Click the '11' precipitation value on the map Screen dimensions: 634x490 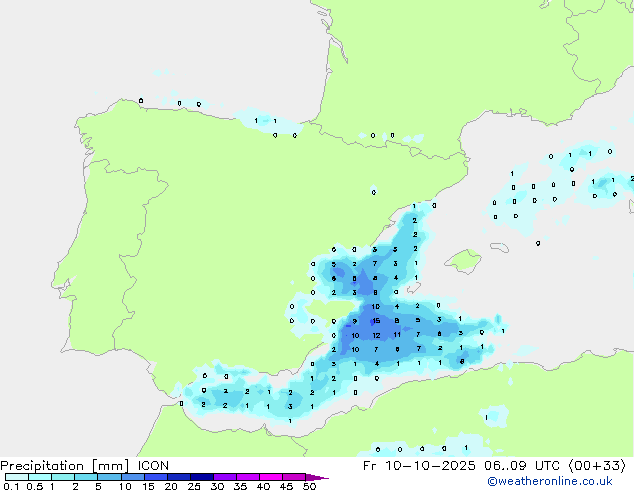coord(397,335)
